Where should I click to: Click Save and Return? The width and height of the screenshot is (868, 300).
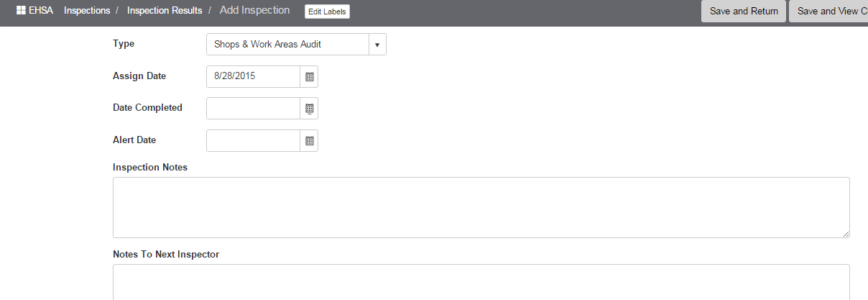click(x=744, y=12)
